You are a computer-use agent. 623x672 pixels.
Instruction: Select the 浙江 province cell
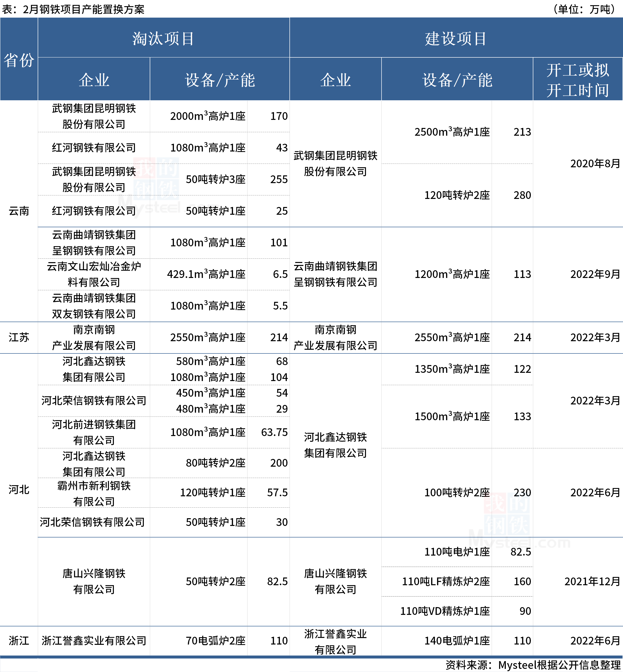point(19,641)
